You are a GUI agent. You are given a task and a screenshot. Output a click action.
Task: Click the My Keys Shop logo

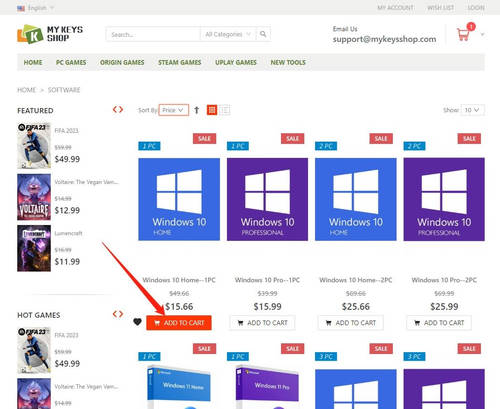click(x=50, y=34)
